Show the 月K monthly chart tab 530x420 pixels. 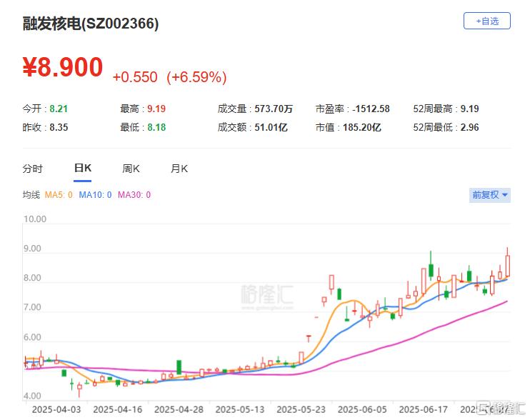(x=179, y=169)
